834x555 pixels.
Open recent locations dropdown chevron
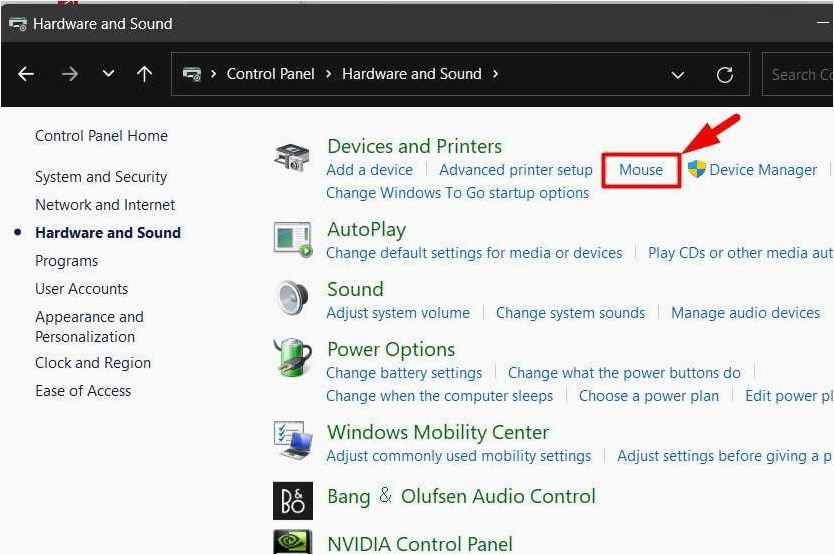(109, 73)
